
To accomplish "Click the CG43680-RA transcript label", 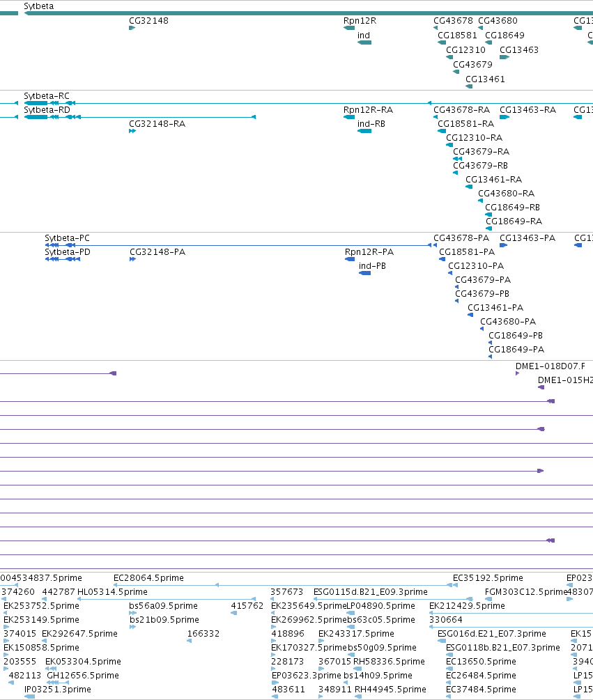I will 507,194.
